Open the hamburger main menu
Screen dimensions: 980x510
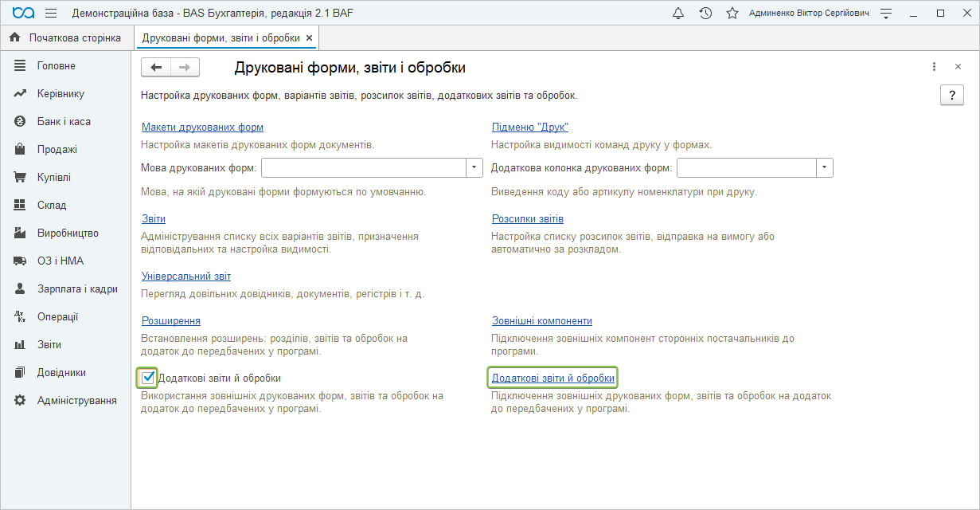pyautogui.click(x=51, y=14)
